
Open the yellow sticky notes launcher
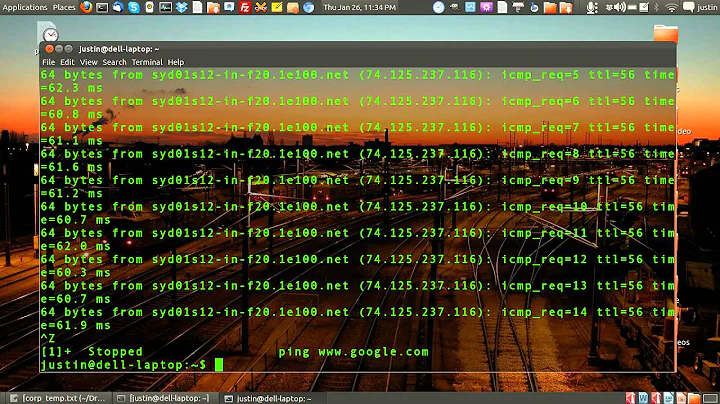[x=277, y=7]
